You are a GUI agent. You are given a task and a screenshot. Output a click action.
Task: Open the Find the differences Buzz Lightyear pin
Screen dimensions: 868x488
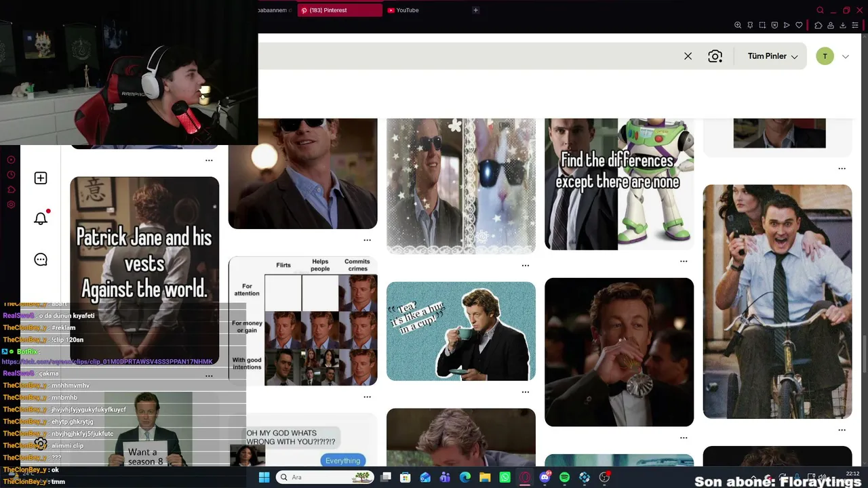(619, 184)
